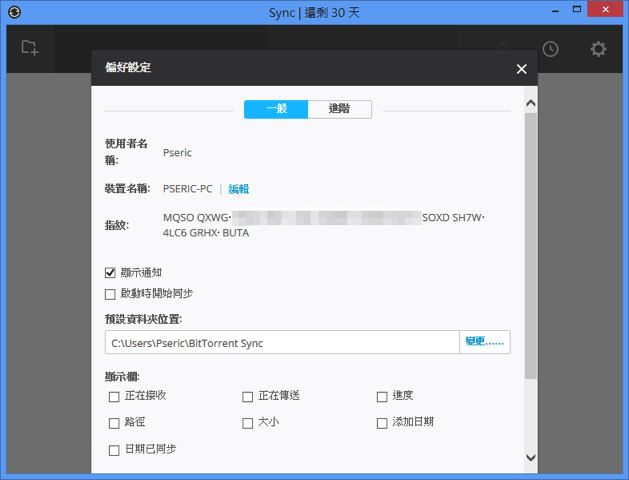The width and height of the screenshot is (629, 480).
Task: Switch to the 進階 tab
Action: tap(340, 109)
